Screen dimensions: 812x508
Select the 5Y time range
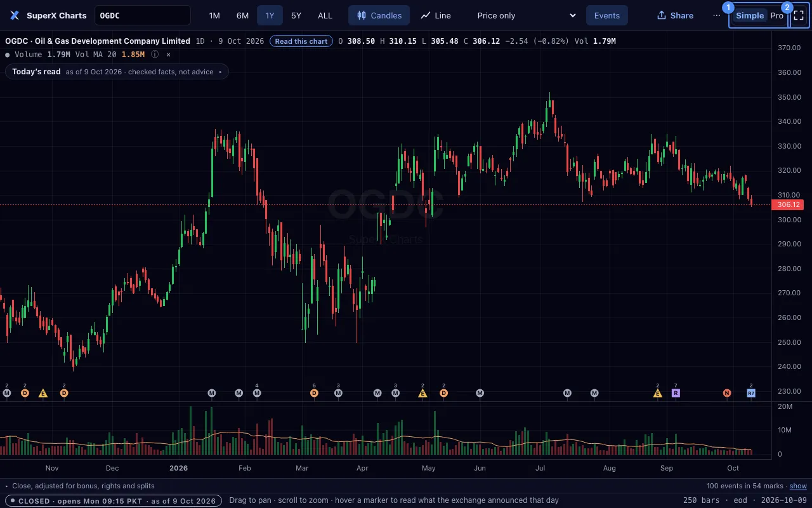(x=296, y=15)
